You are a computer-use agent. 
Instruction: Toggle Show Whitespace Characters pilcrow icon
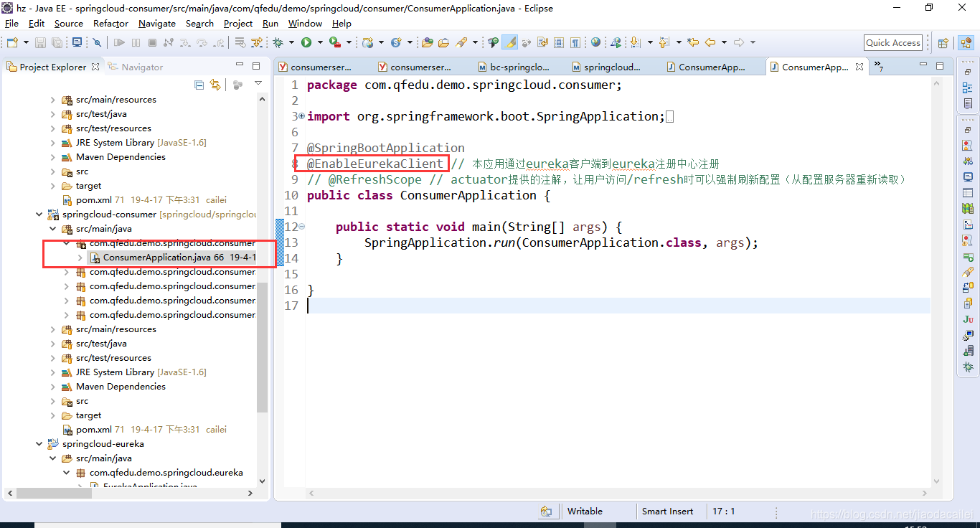click(575, 42)
